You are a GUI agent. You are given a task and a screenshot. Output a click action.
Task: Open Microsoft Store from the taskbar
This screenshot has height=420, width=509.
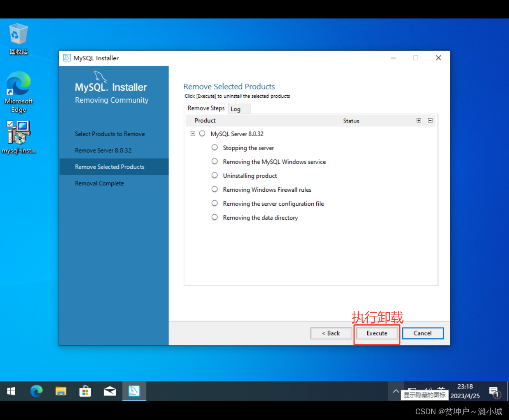(x=85, y=391)
